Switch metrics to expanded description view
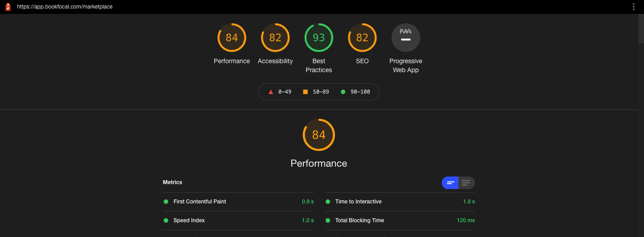644x237 pixels. [466, 183]
